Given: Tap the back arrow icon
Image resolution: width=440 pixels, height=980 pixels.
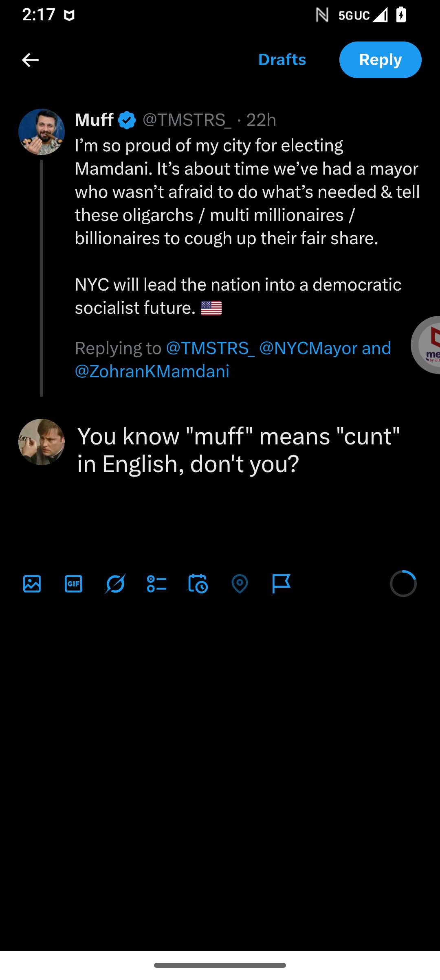Looking at the screenshot, I should [30, 60].
